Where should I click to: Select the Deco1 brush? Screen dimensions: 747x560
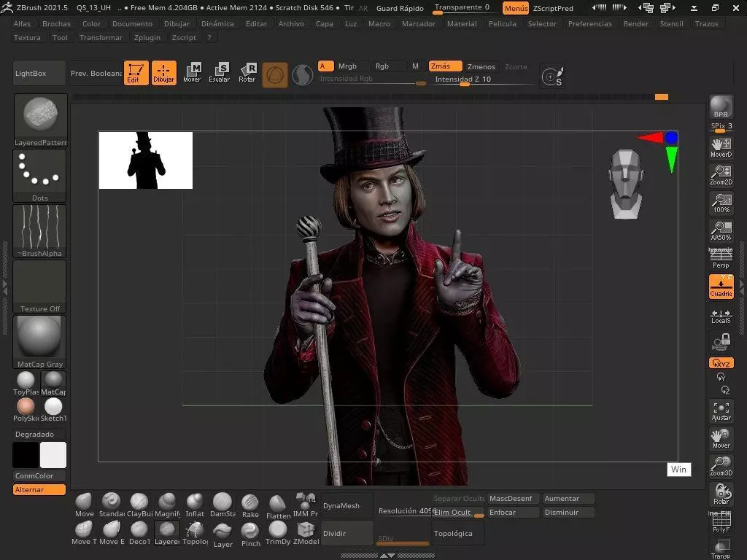(139, 532)
